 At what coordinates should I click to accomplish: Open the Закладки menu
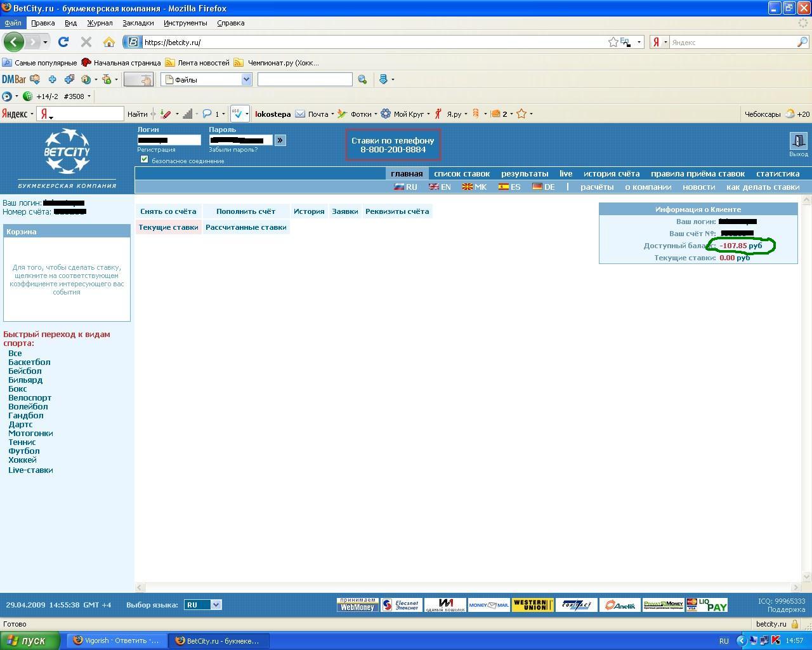138,23
